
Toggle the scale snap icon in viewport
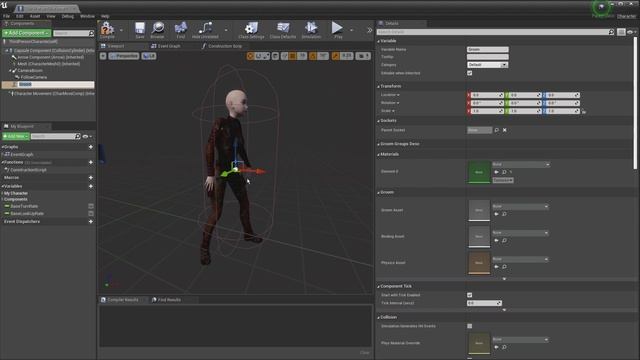point(336,56)
